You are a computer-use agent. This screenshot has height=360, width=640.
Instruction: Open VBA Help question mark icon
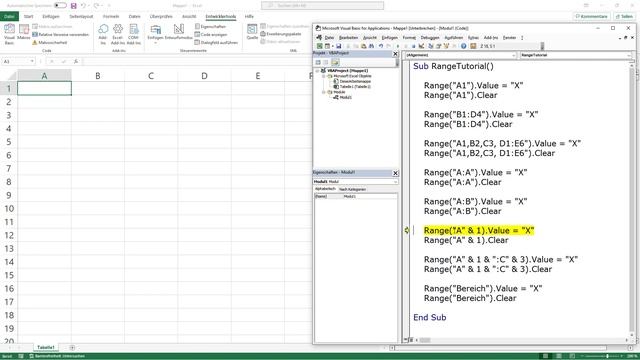pos(464,46)
